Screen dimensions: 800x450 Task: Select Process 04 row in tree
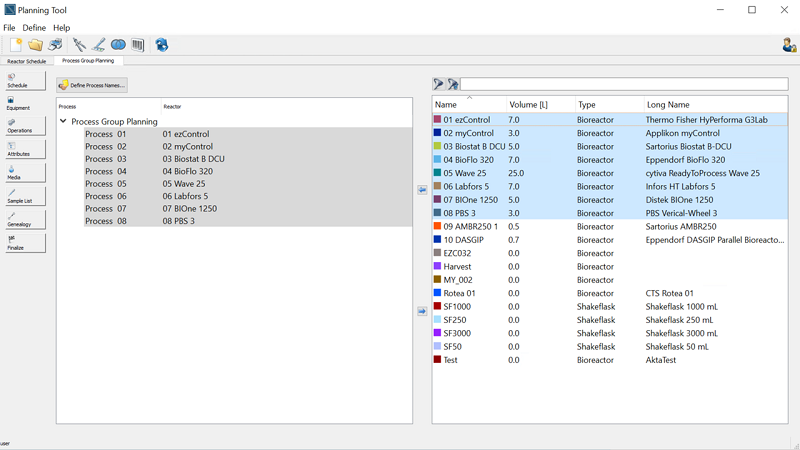(x=248, y=171)
